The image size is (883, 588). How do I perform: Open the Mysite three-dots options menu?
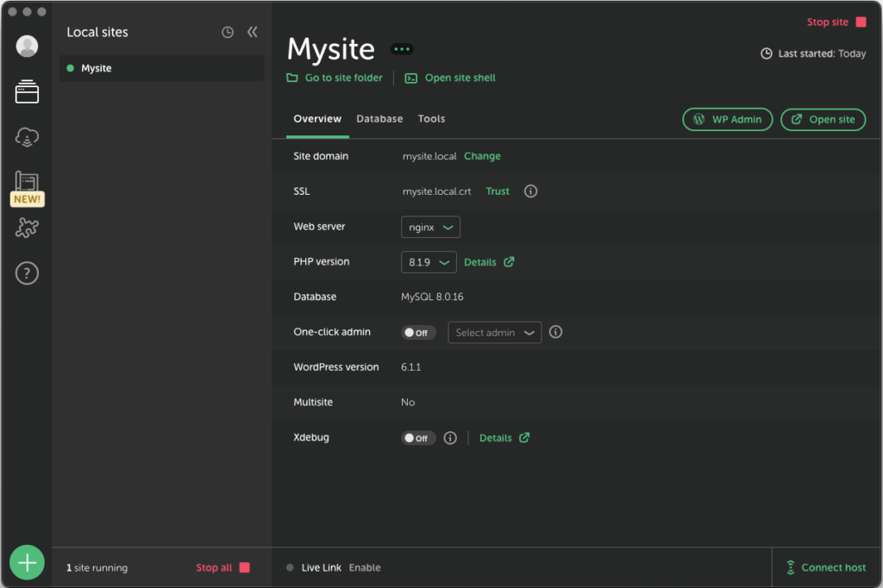pyautogui.click(x=402, y=49)
